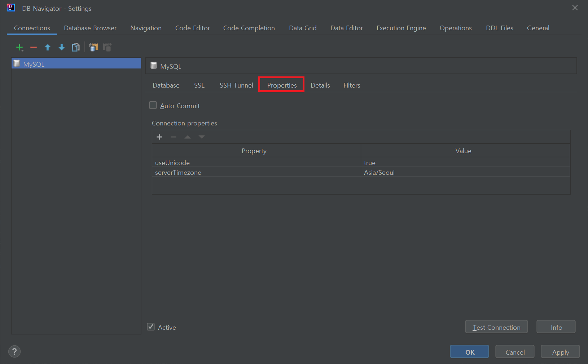
Task: Move the connection up with the blue arrow
Action: [x=48, y=47]
